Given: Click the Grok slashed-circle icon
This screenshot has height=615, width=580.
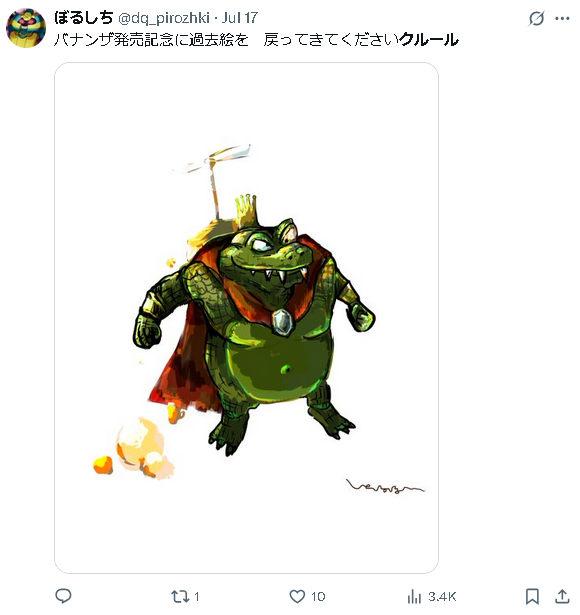Looking at the screenshot, I should [x=536, y=18].
